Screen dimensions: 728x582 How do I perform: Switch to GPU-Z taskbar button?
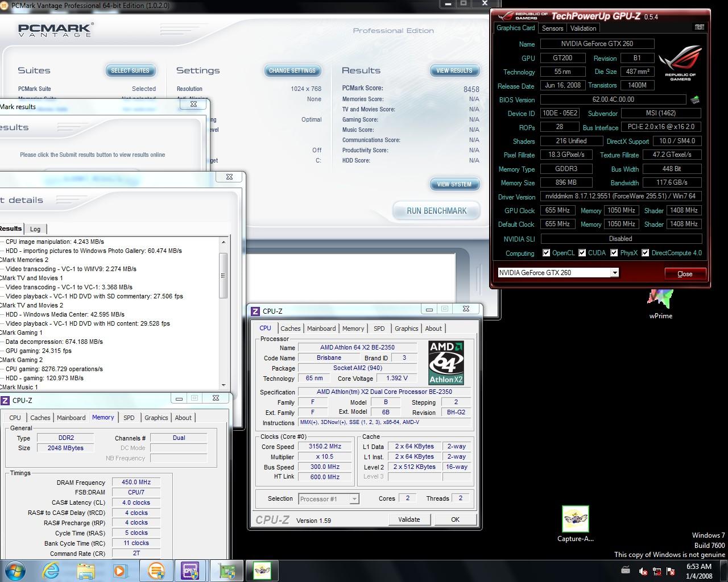[x=227, y=571]
